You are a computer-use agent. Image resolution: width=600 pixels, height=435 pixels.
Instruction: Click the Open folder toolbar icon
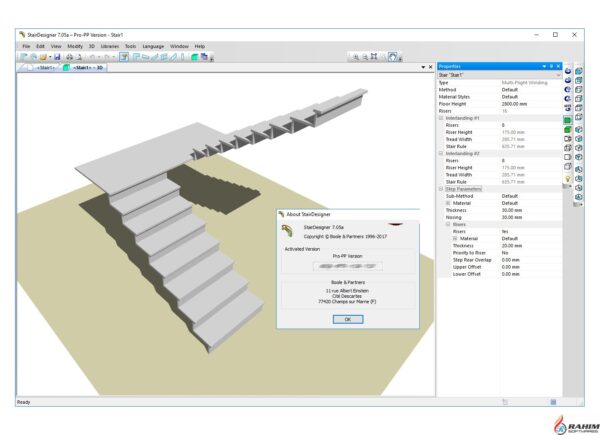click(43, 57)
